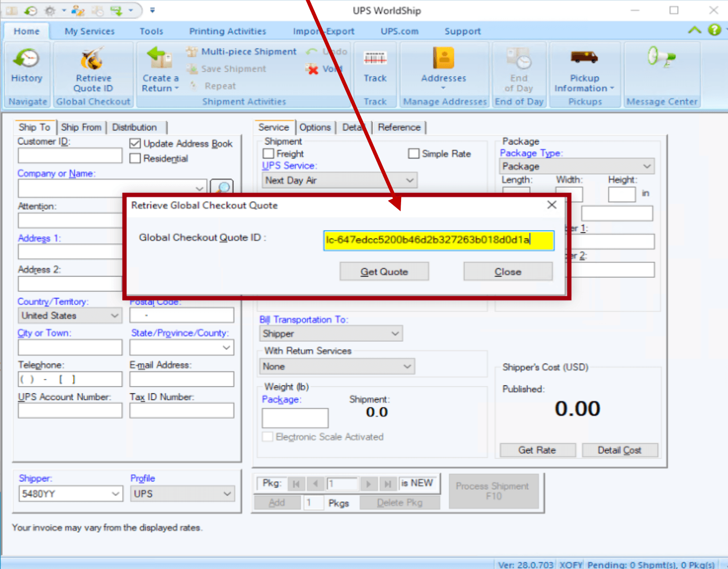Click the Global Checkout Quote ID field
This screenshot has width=728, height=569.
[439, 240]
